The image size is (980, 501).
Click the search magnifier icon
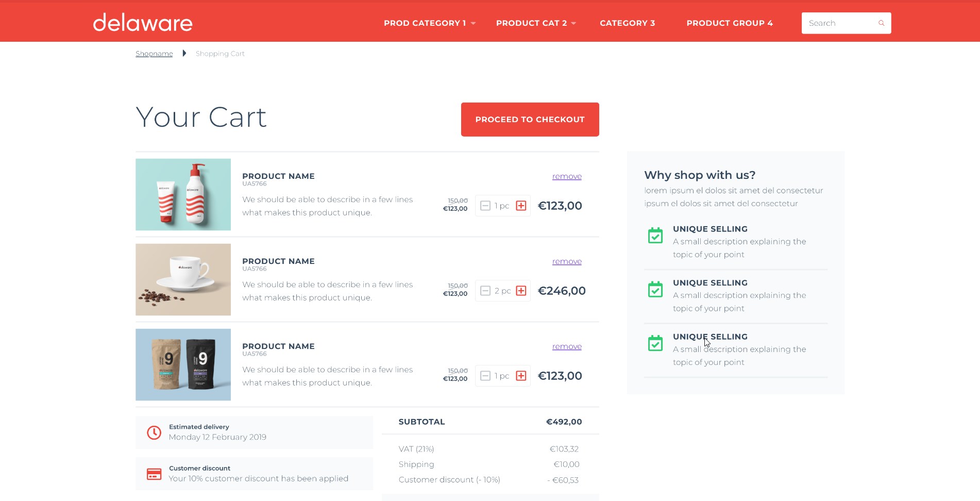click(881, 23)
